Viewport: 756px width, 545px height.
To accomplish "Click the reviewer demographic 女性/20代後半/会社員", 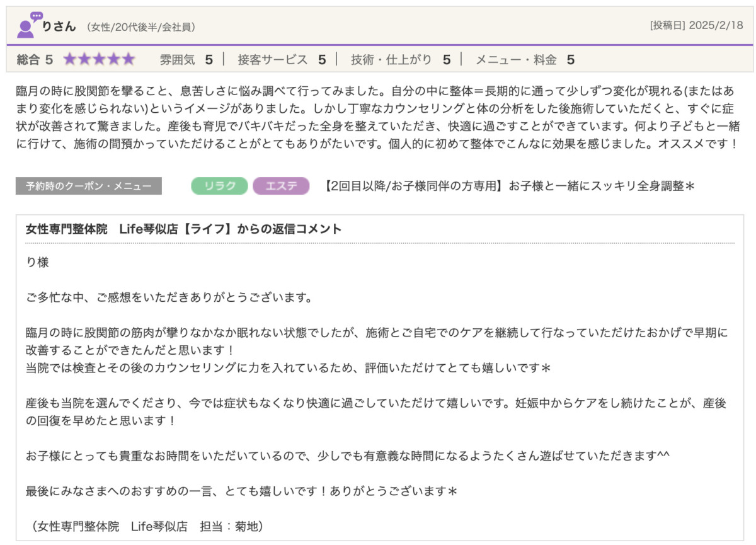I will [141, 27].
